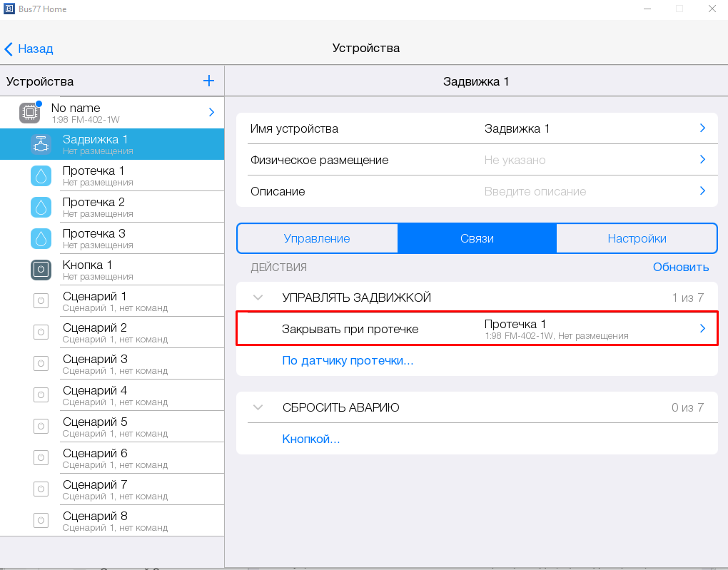Click the power icon for Кнопка 1
The image size is (728, 570).
41,270
